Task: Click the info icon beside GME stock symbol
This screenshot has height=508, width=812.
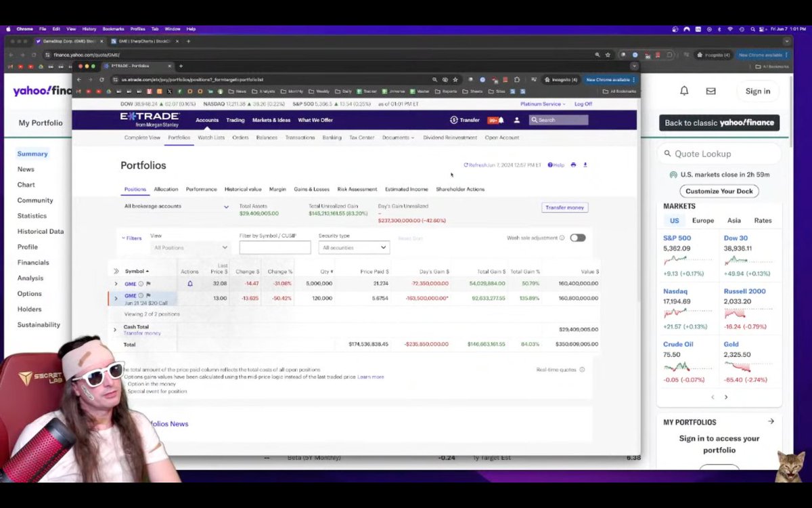Action: pyautogui.click(x=141, y=283)
